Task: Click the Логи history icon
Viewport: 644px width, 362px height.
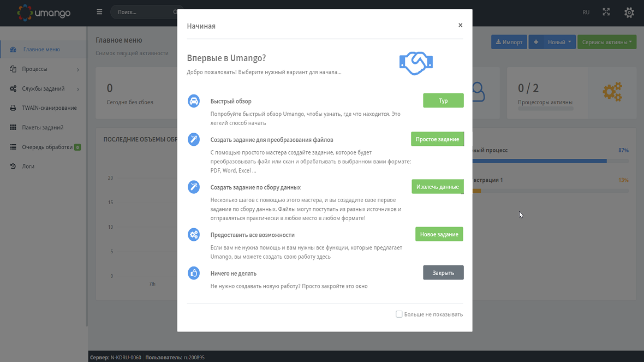Action: point(13,167)
